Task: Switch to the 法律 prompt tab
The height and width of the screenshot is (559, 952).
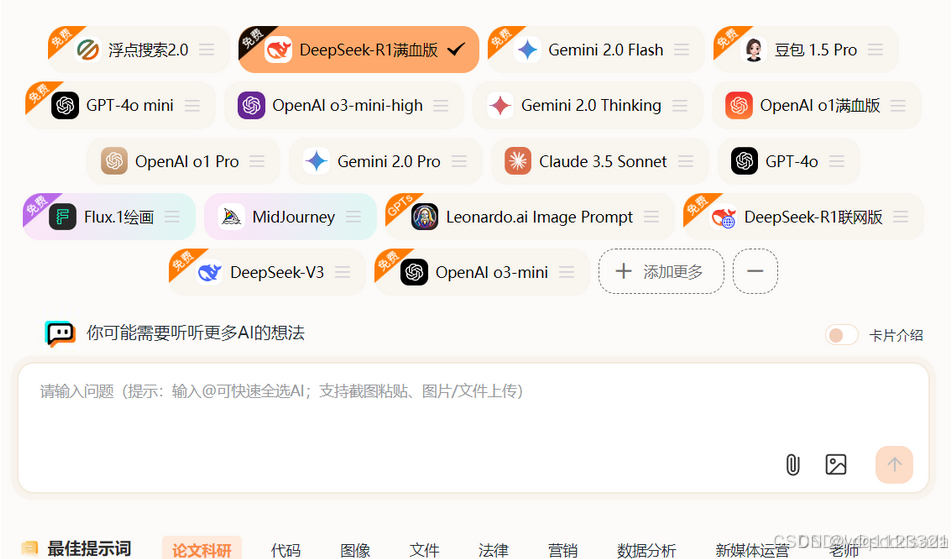Action: click(493, 550)
